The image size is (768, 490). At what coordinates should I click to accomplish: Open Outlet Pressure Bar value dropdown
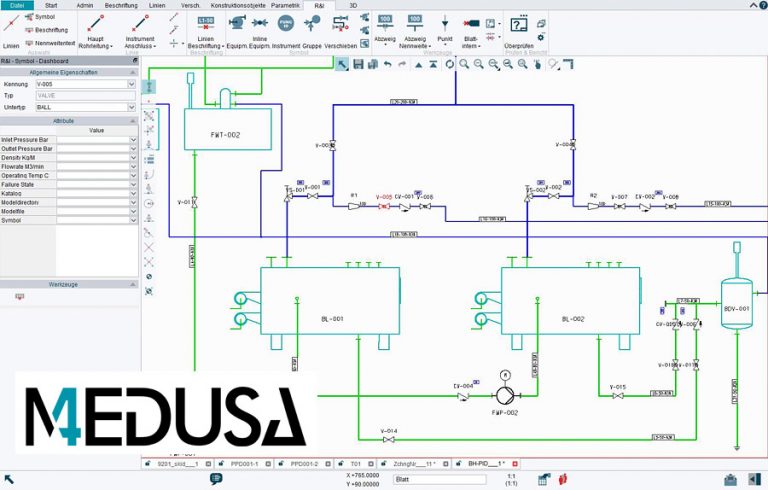coord(133,148)
